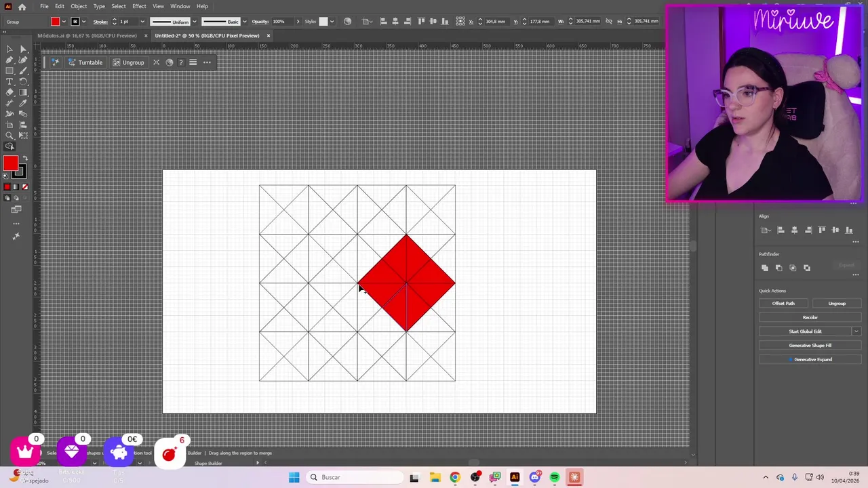Change screen mode icon

coord(16,209)
